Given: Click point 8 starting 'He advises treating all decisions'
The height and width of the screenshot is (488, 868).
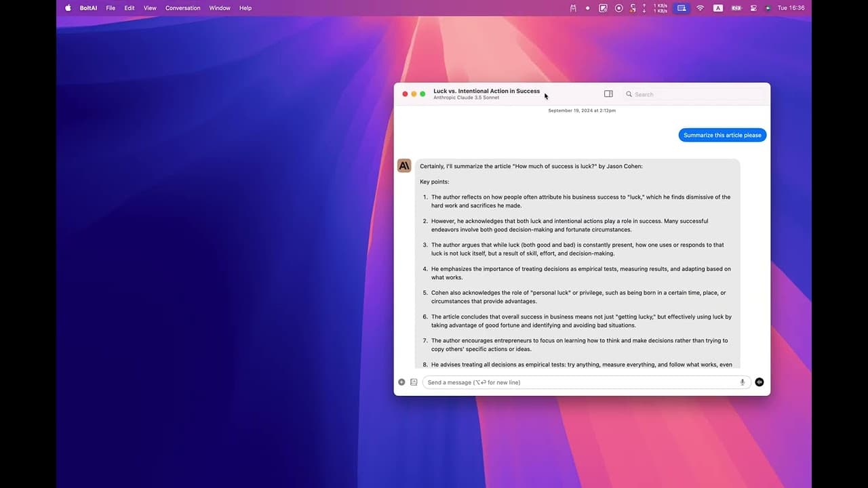Looking at the screenshot, I should pyautogui.click(x=582, y=365).
